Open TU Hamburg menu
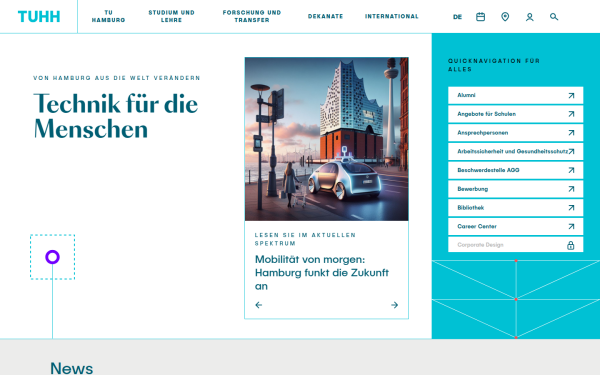 tap(108, 16)
